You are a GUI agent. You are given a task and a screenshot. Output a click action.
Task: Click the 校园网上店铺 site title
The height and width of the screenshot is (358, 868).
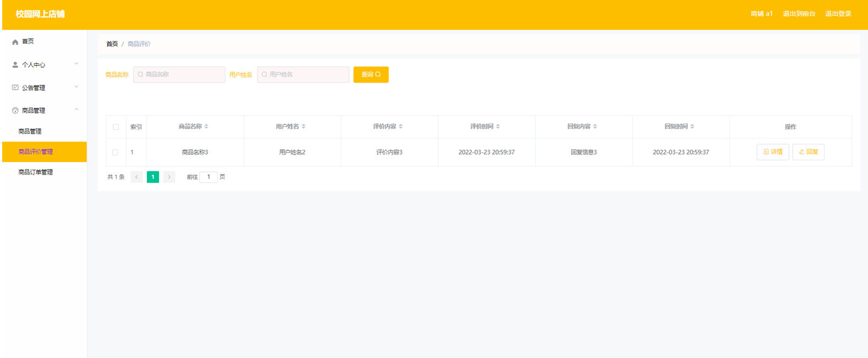click(40, 14)
